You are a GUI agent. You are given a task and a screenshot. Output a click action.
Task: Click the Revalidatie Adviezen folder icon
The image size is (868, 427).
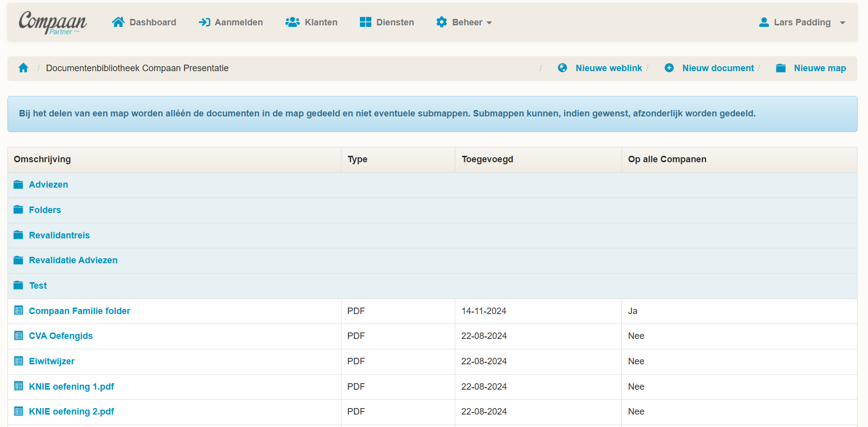18,260
